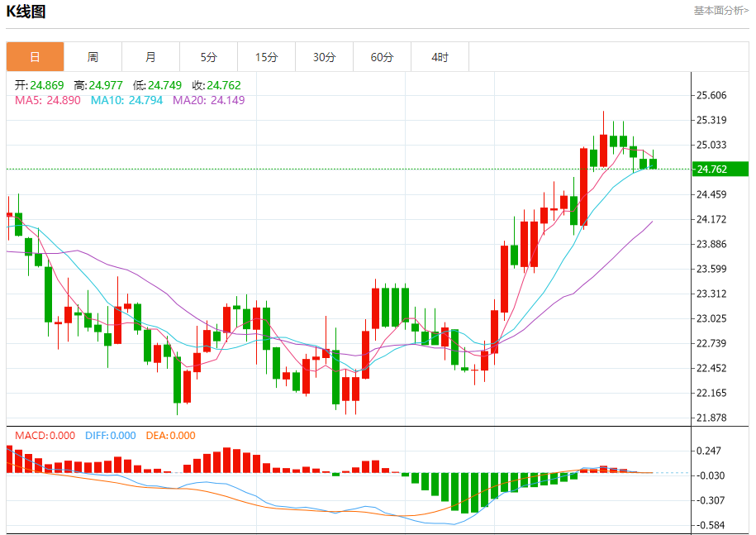
Task: Open the 4时 interval tab
Action: pyautogui.click(x=440, y=57)
